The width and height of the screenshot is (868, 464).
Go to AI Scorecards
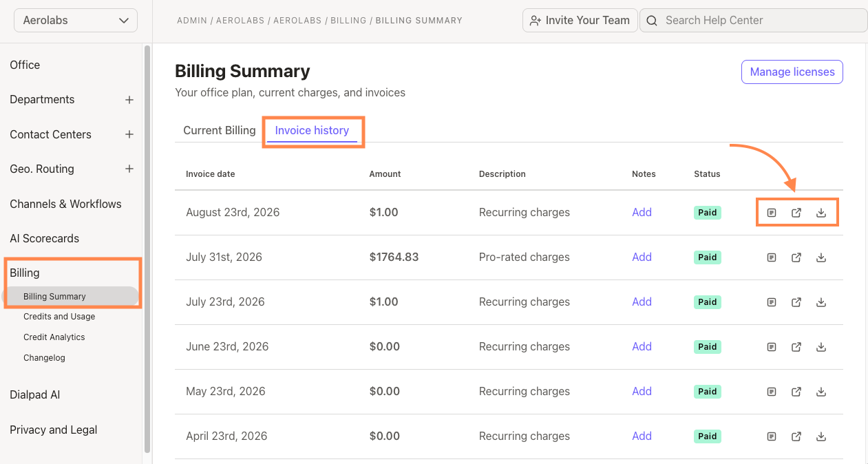pyautogui.click(x=44, y=238)
